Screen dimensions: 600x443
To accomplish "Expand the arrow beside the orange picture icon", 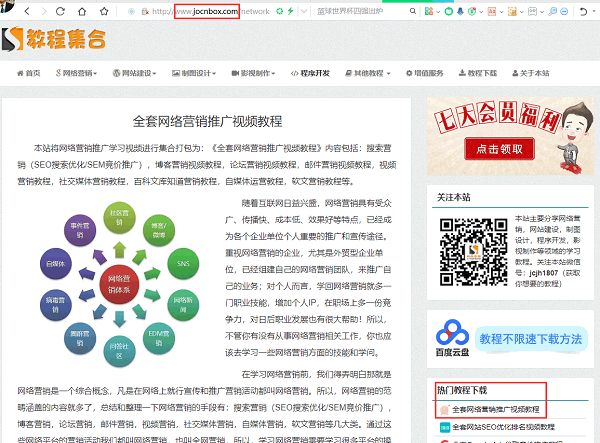I will point(521,12).
